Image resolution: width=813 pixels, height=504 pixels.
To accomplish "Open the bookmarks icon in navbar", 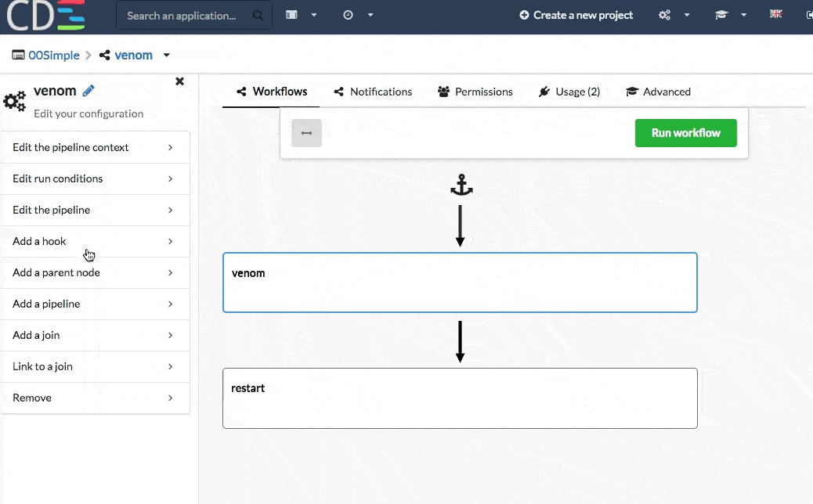I will pos(291,15).
